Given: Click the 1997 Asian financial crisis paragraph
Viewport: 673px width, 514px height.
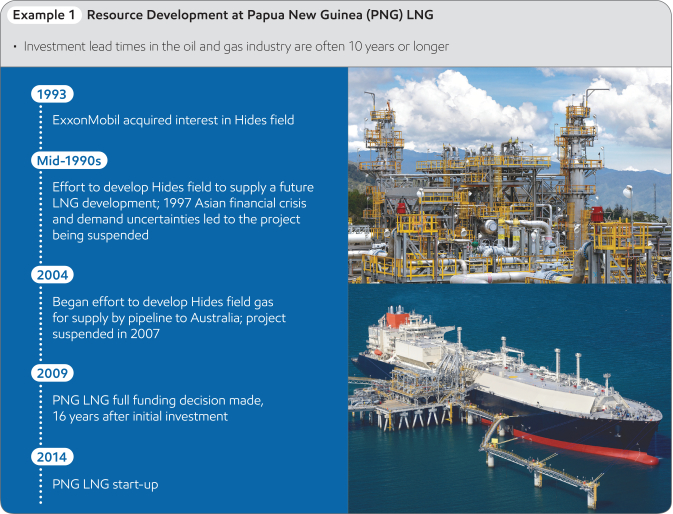Looking at the screenshot, I should pyautogui.click(x=181, y=211).
